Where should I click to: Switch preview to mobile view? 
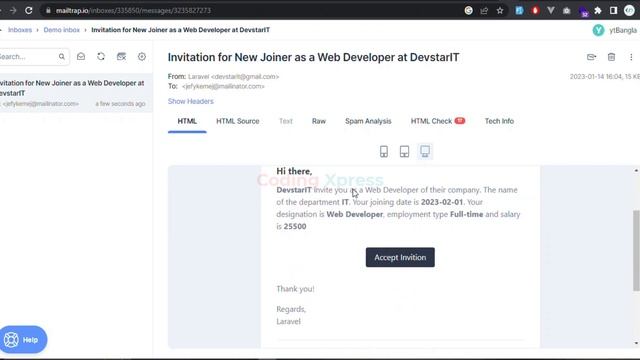[384, 151]
